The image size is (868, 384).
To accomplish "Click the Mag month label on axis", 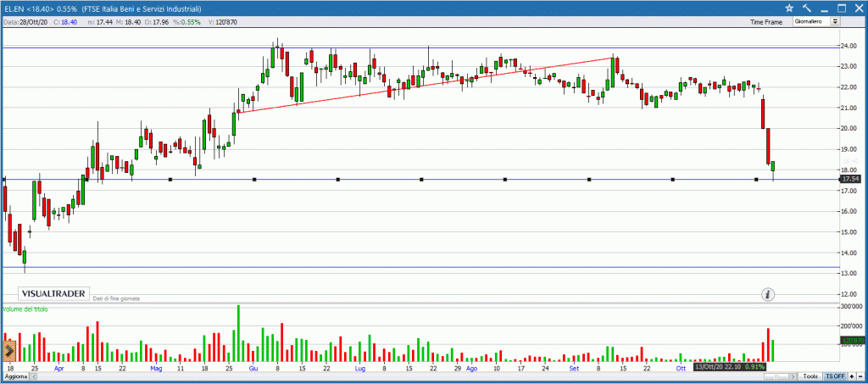I will pos(157,367).
